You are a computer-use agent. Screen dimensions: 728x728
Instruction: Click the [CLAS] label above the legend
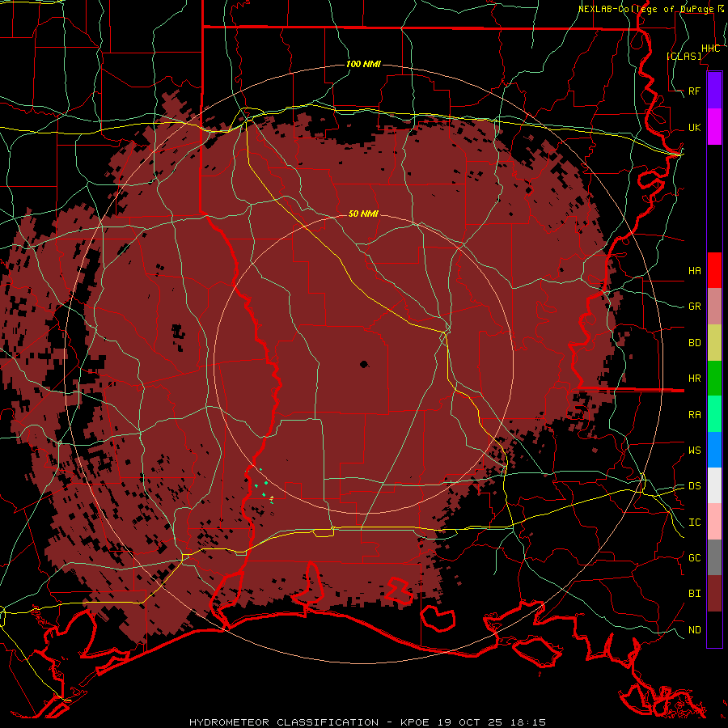tap(684, 56)
